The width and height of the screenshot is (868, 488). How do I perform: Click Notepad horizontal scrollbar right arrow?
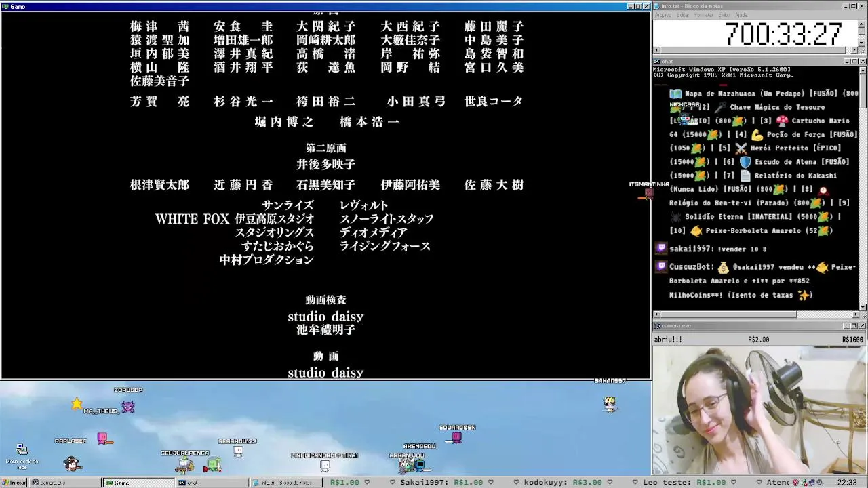click(x=855, y=51)
